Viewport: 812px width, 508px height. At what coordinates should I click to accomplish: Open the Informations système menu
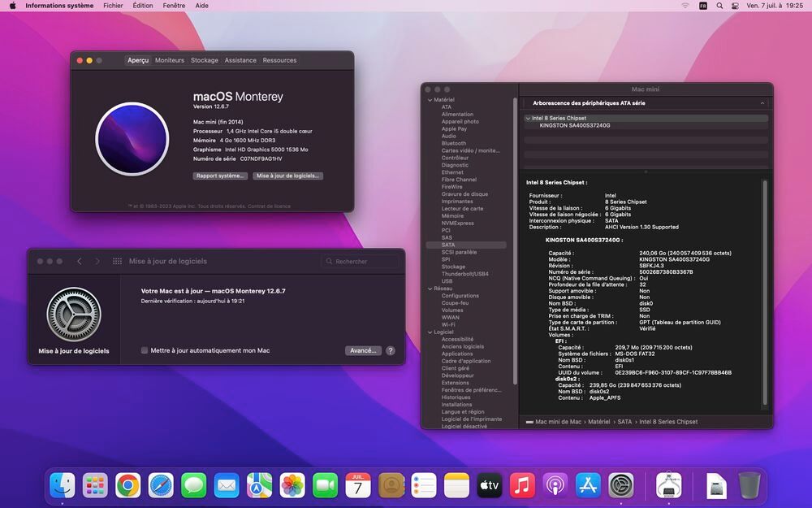[59, 6]
